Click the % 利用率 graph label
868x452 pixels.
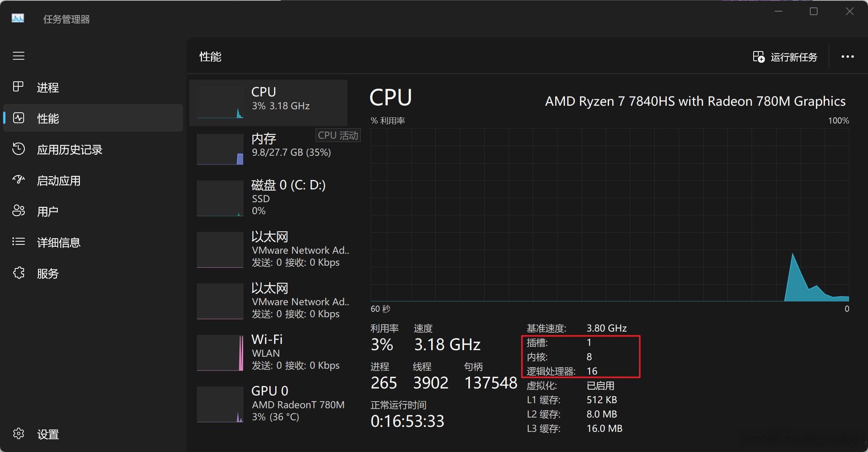coord(388,120)
